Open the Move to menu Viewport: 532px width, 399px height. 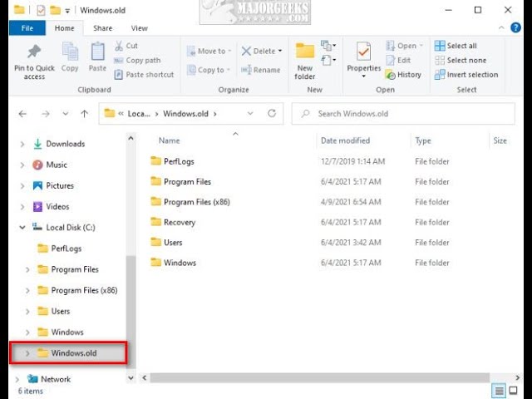pos(209,52)
